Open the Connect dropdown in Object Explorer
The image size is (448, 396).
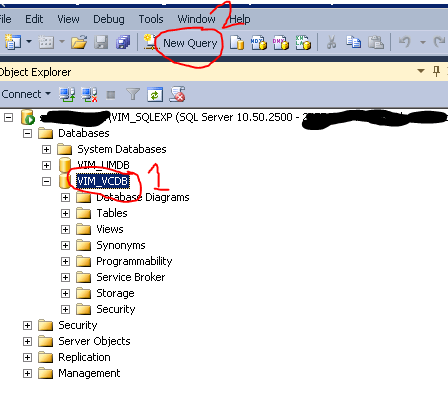(26, 94)
